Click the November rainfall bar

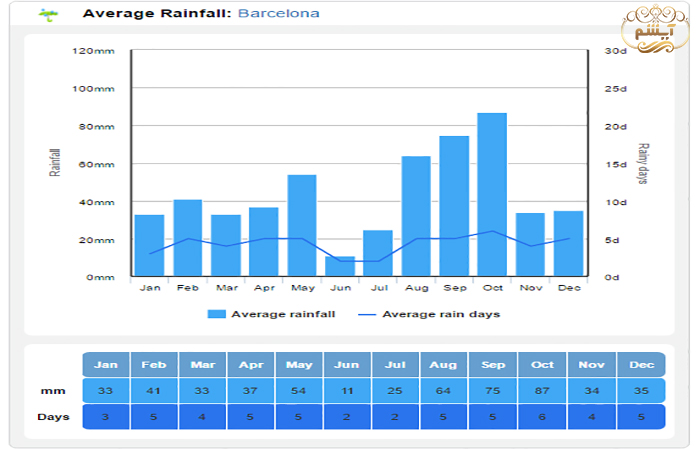pos(530,245)
